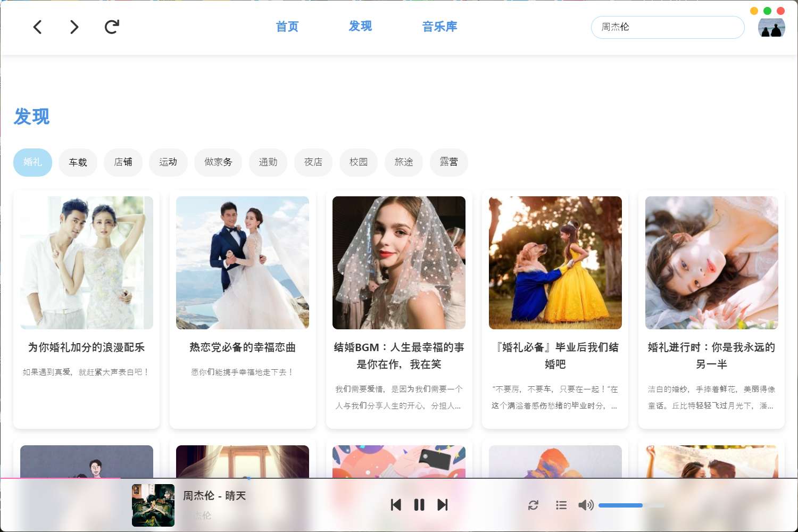Screen dimensions: 798x532
Task: Toggle the loop playback mode icon
Action: (x=533, y=505)
